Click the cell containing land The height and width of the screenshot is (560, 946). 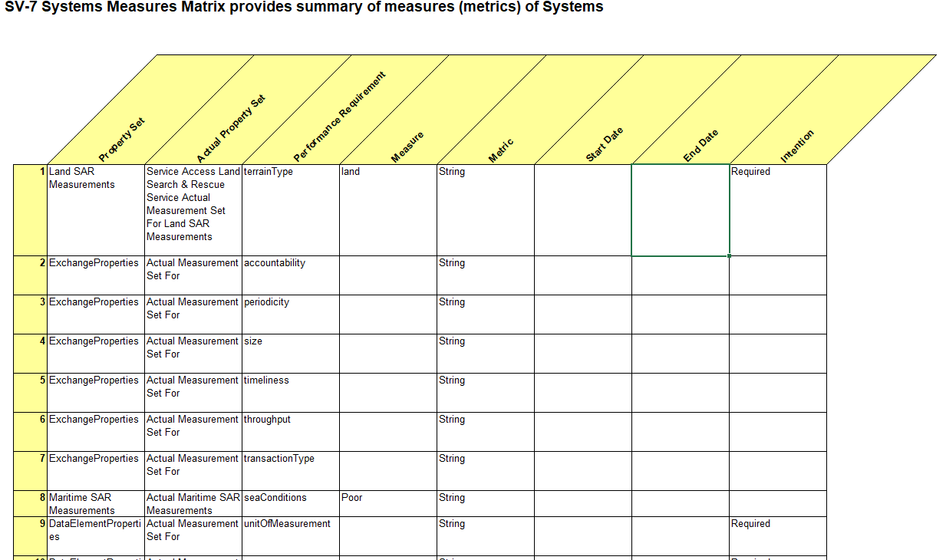tap(388, 210)
